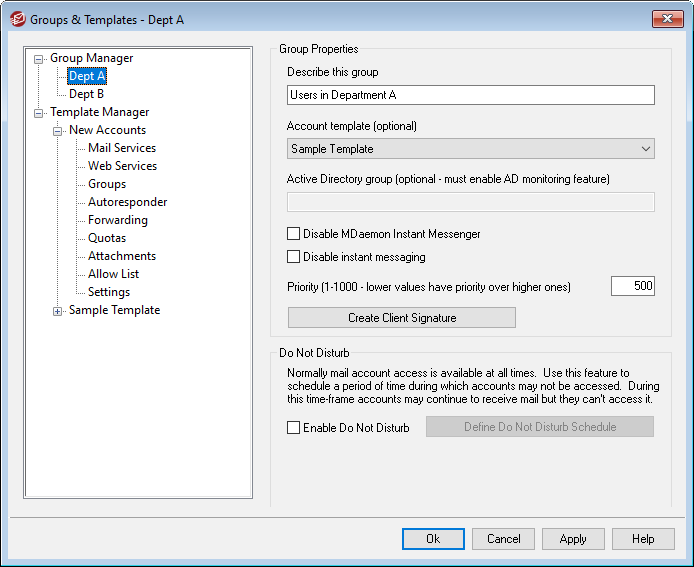Close the Groups & Templates dialog
The image size is (694, 567).
(x=666, y=19)
